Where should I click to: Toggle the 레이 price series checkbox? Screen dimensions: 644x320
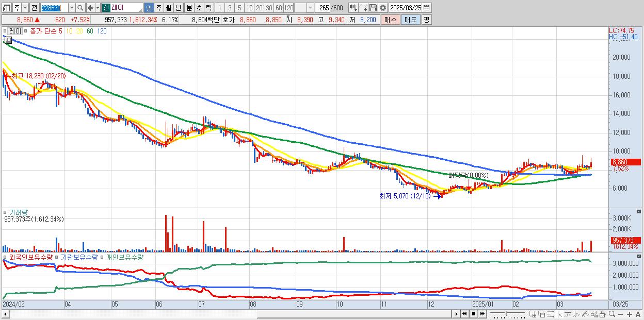point(6,31)
